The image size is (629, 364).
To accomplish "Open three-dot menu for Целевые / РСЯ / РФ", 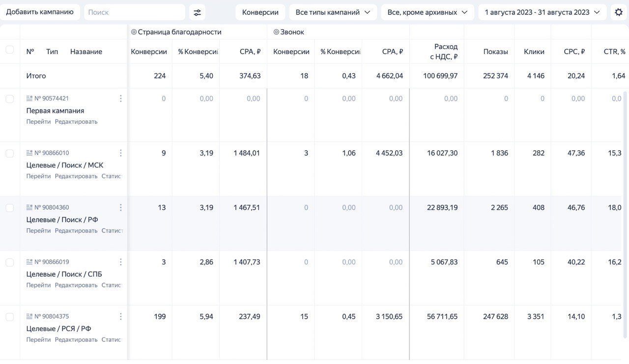I will (x=120, y=317).
